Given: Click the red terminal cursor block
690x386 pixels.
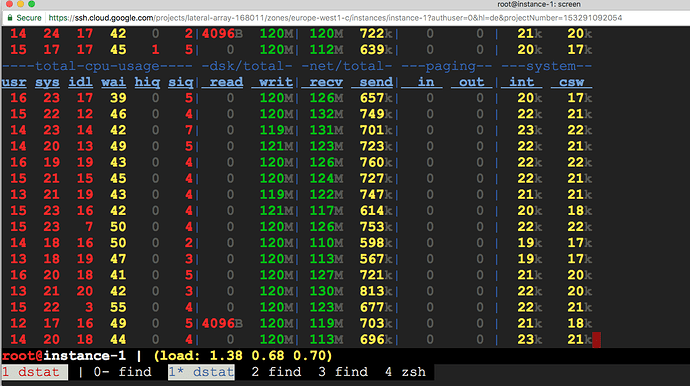Looking at the screenshot, I should click(x=596, y=340).
